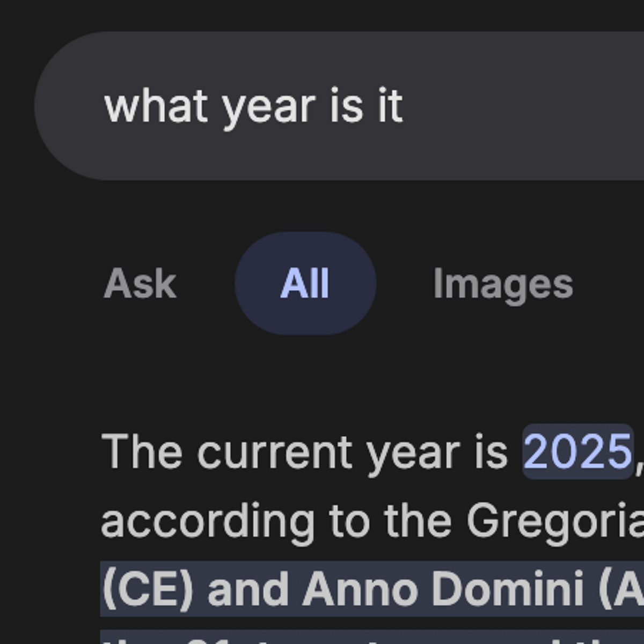Switch to the Ask tab
Image resolution: width=644 pixels, height=644 pixels.
(x=140, y=283)
